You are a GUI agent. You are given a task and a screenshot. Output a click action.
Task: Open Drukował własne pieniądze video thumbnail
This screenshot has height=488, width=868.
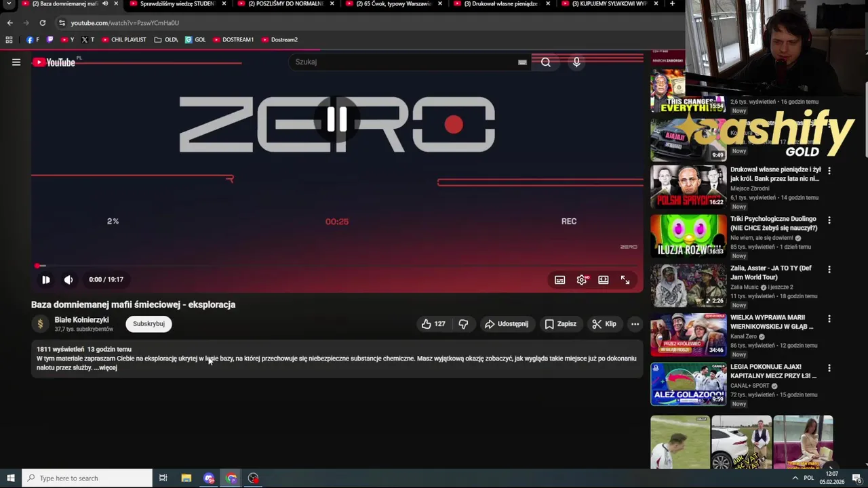pos(688,187)
